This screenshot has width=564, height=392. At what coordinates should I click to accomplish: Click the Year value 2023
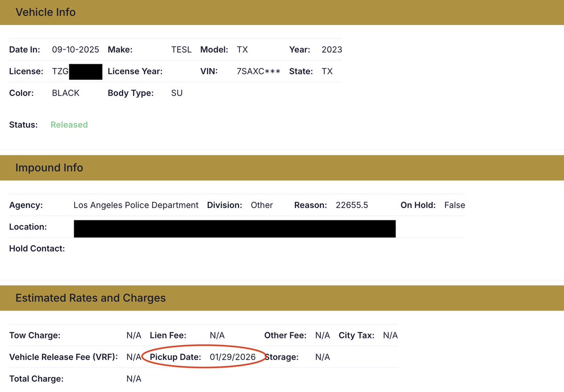pos(332,50)
